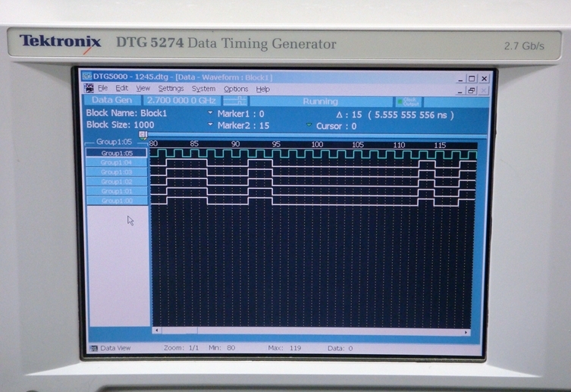Open the View menu
The image size is (571, 392).
click(143, 89)
